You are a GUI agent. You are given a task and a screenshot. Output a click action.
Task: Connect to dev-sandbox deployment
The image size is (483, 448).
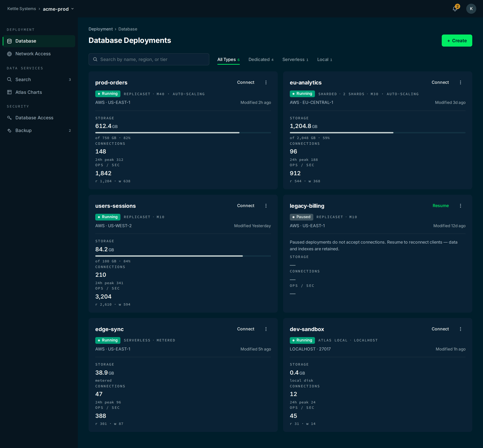[440, 329]
